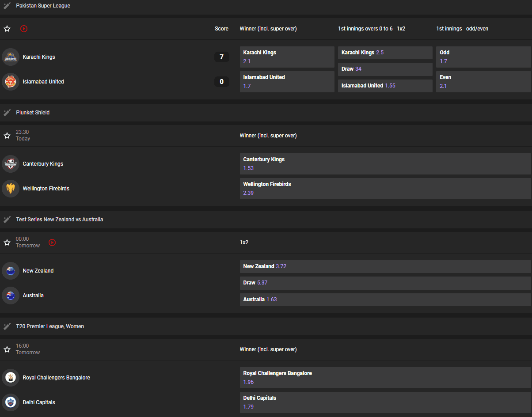Click the Royal Challengers Bangalore logo

point(11,378)
